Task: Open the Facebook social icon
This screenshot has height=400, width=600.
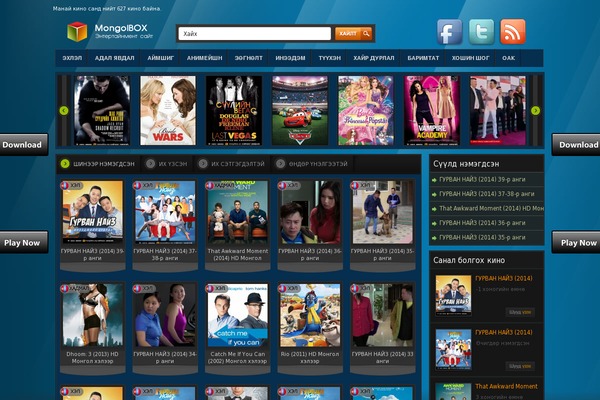Action: (x=449, y=32)
